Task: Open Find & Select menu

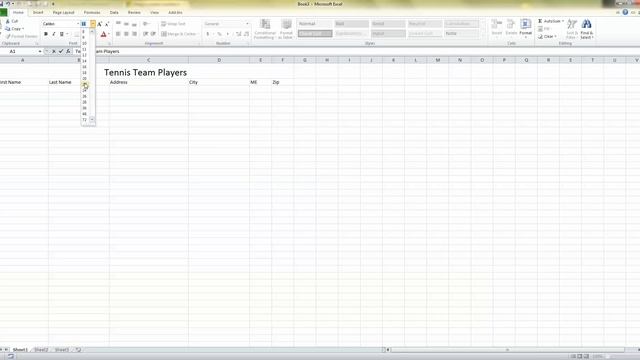Action: point(587,29)
